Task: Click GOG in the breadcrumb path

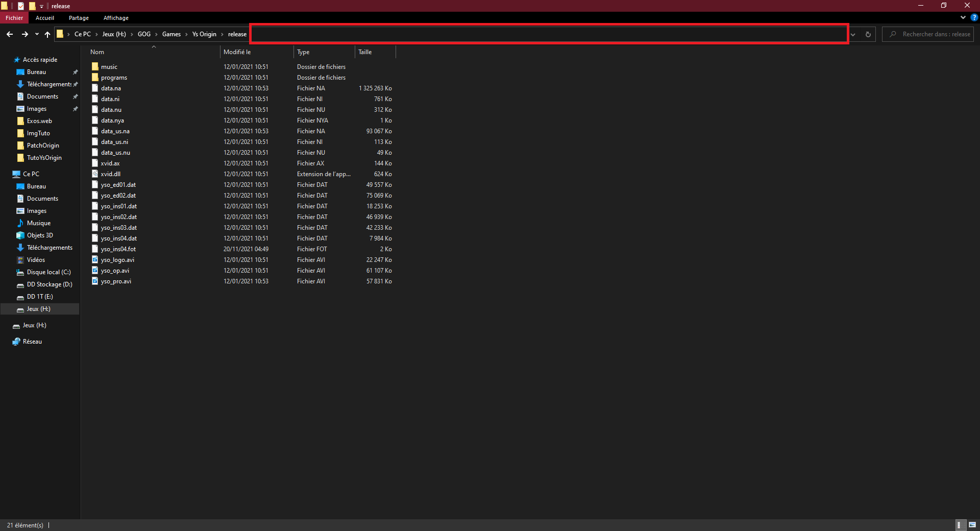Action: pyautogui.click(x=144, y=34)
